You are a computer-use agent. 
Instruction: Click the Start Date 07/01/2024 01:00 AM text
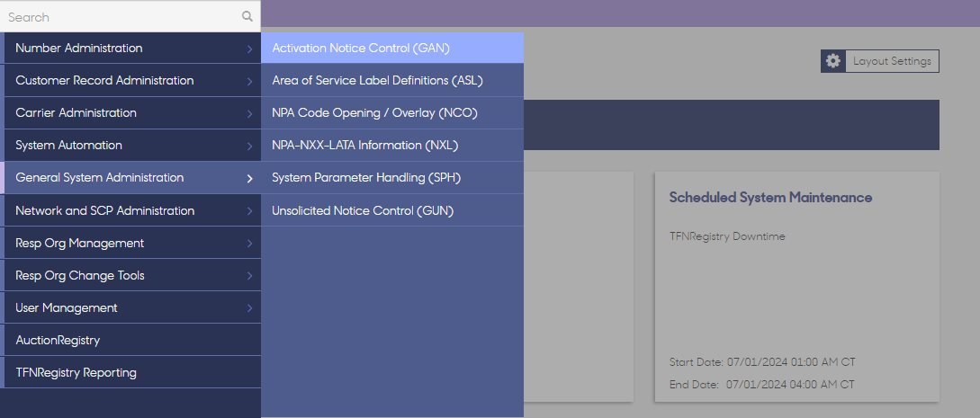(x=762, y=362)
